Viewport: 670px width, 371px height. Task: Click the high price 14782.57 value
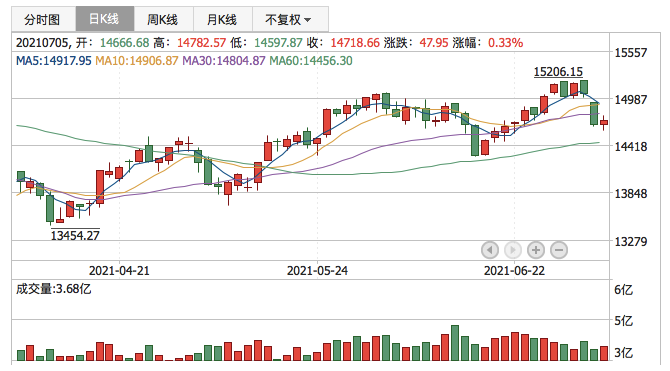click(x=201, y=43)
